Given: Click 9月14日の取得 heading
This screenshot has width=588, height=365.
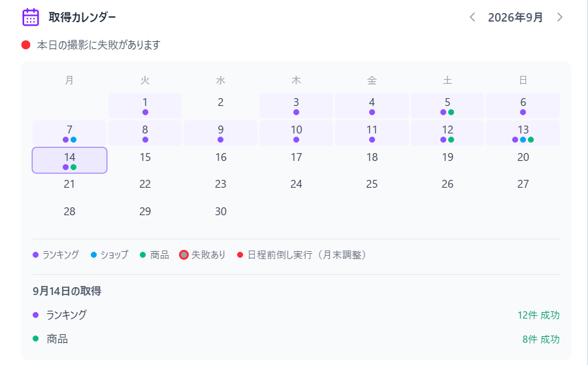Looking at the screenshot, I should (67, 291).
